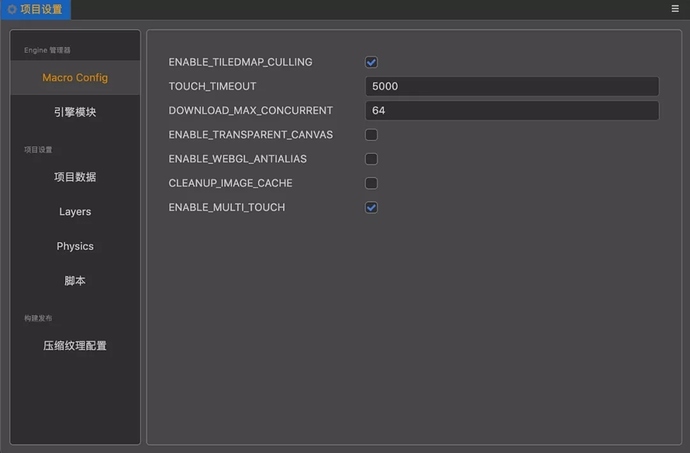Screen dimensions: 690x453
Task: Switch to 引擎模块 section
Action: click(x=75, y=112)
